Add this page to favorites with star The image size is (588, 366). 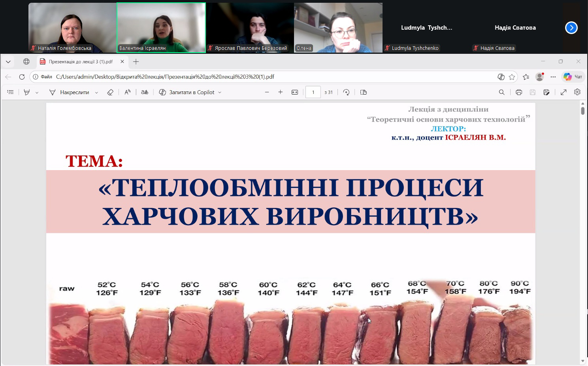pyautogui.click(x=512, y=77)
